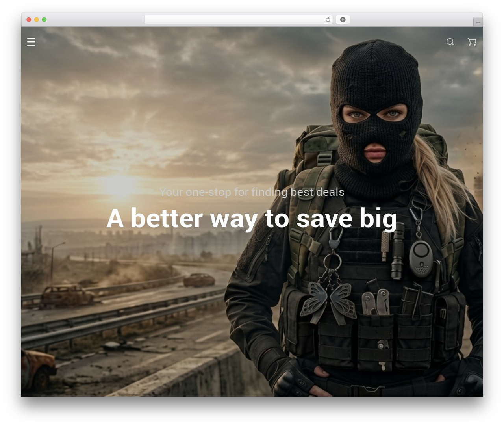The width and height of the screenshot is (504, 427).
Task: Click 'Your one-stop for finding best deals' text
Action: coord(252,192)
